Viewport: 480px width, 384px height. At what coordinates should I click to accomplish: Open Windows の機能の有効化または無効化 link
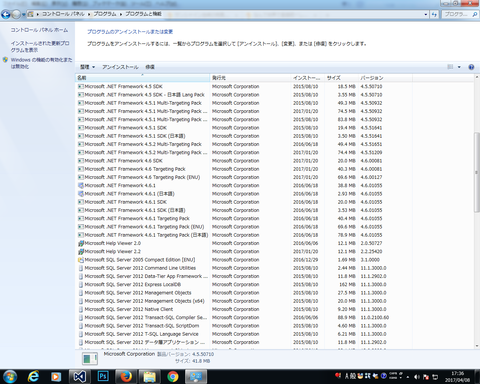[x=41, y=63]
